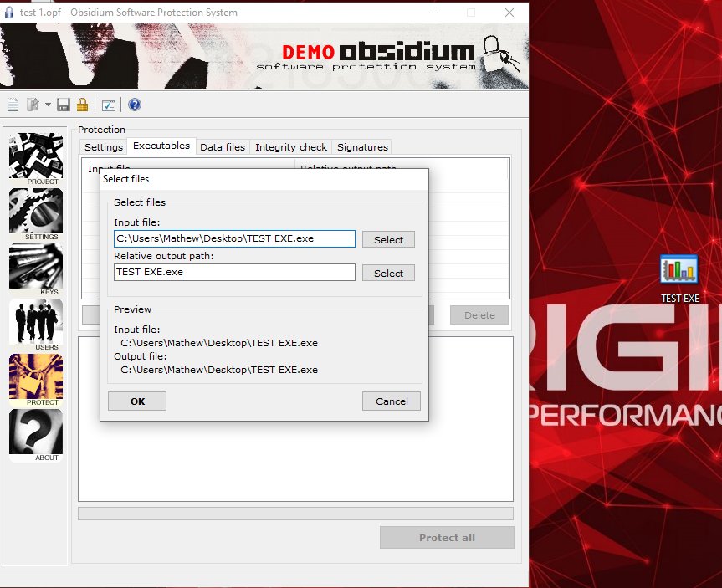Open the USERS sidebar section
The height and width of the screenshot is (588, 722).
(x=36, y=325)
